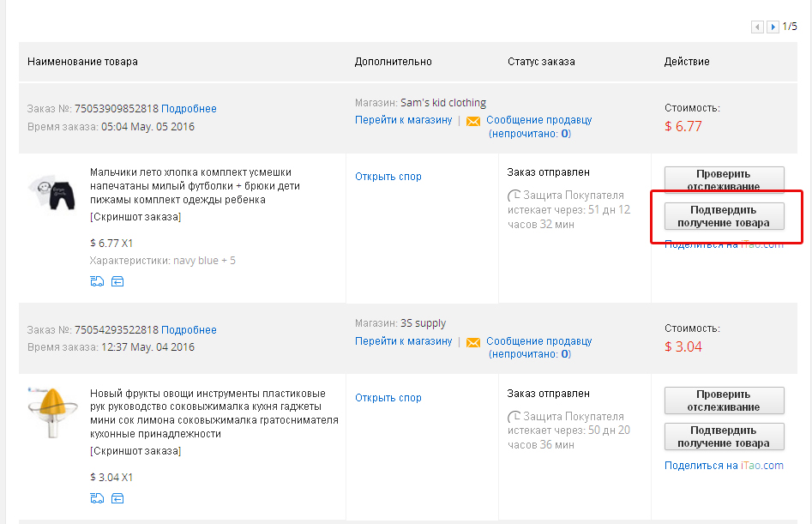Share the juicer order on iTao.com
812x524 pixels.
[724, 466]
